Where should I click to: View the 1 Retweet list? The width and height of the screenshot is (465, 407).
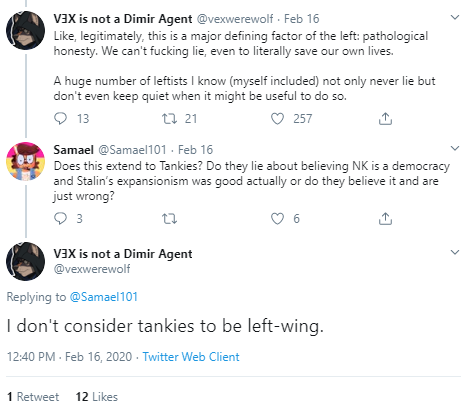coord(33,397)
